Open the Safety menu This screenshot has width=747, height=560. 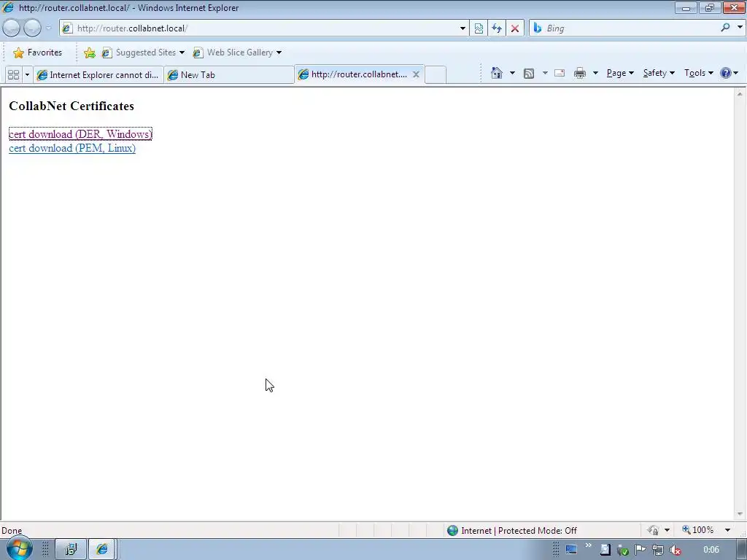click(x=659, y=73)
